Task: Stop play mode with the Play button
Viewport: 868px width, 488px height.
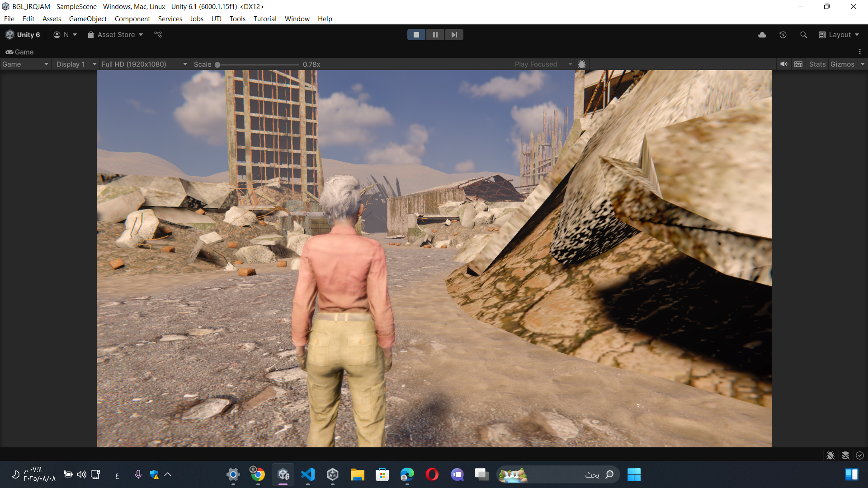Action: pos(416,35)
